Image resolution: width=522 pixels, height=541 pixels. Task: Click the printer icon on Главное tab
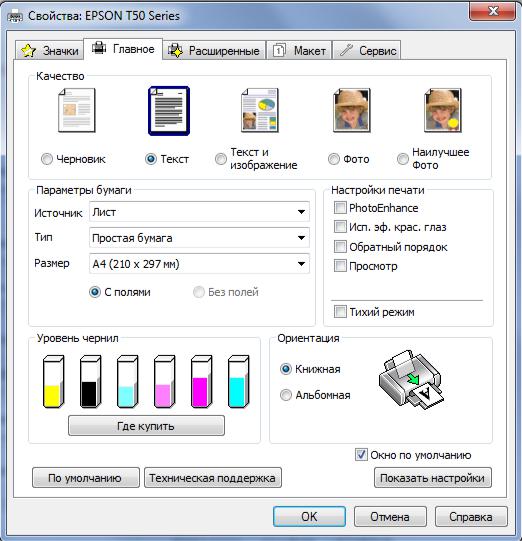99,48
